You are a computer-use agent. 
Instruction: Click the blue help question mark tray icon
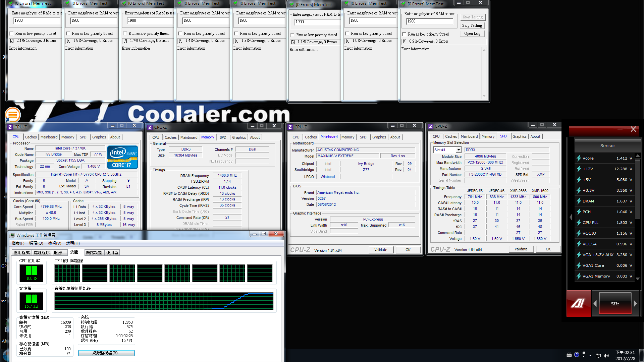577,355
